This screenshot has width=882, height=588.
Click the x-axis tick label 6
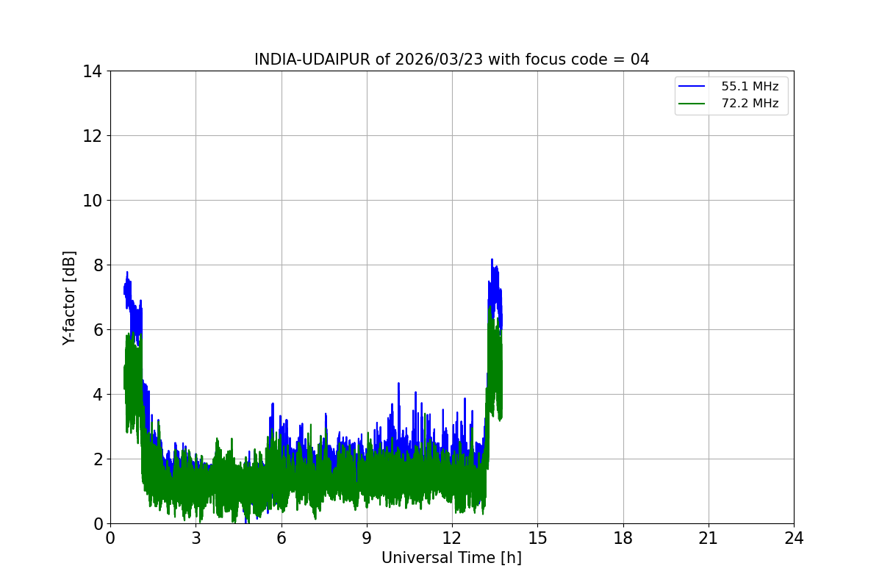[x=281, y=538]
